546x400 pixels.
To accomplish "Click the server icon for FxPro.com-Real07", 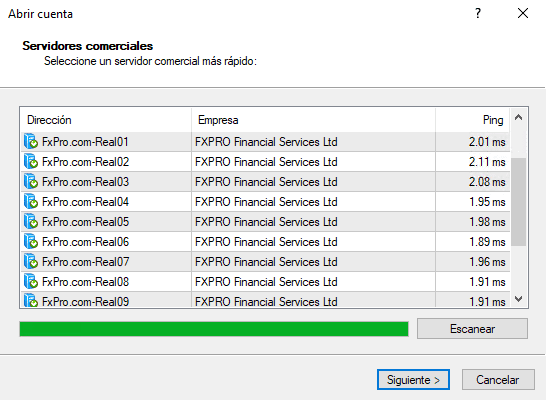I will [x=31, y=261].
